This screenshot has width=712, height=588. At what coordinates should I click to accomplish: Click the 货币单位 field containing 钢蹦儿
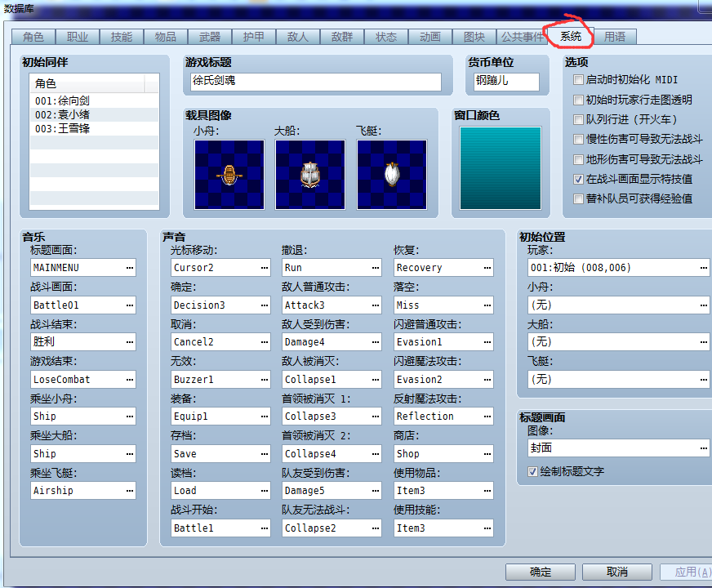pyautogui.click(x=507, y=82)
